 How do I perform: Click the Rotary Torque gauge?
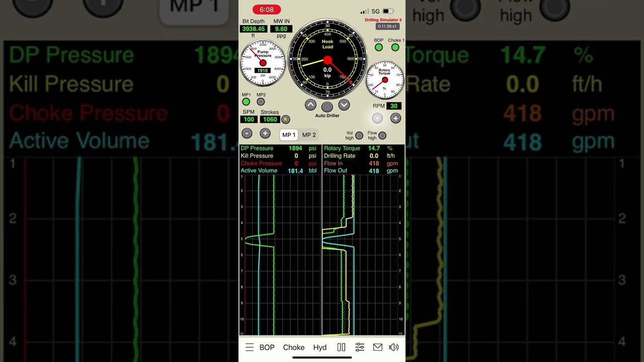(x=385, y=80)
